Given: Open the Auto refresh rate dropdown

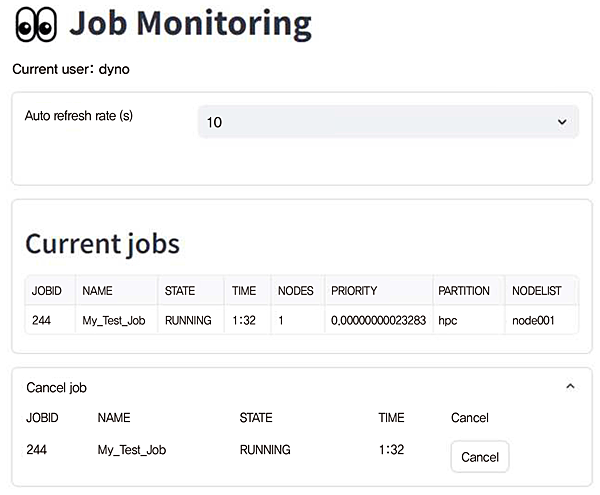Looking at the screenshot, I should (x=387, y=122).
